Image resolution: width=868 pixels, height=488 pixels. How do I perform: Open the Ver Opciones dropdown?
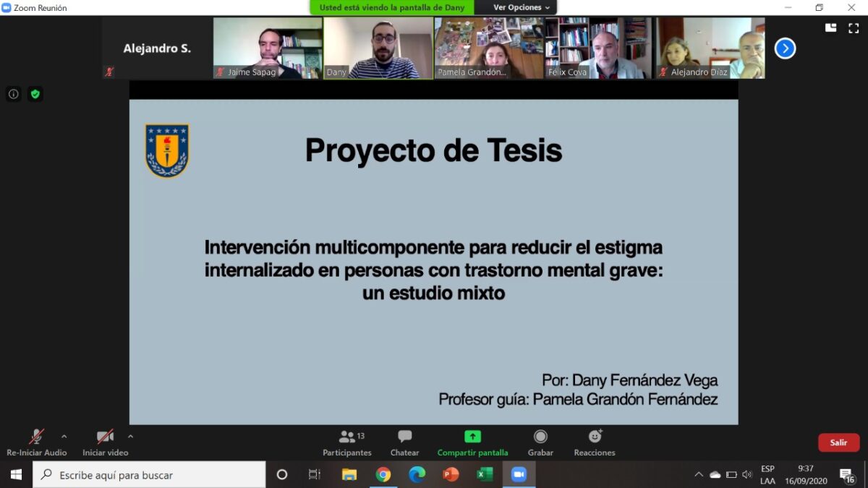point(521,7)
